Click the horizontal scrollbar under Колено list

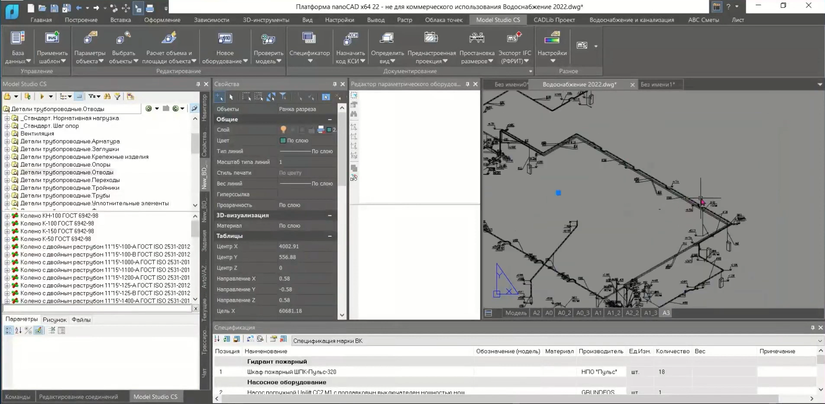coord(95,309)
